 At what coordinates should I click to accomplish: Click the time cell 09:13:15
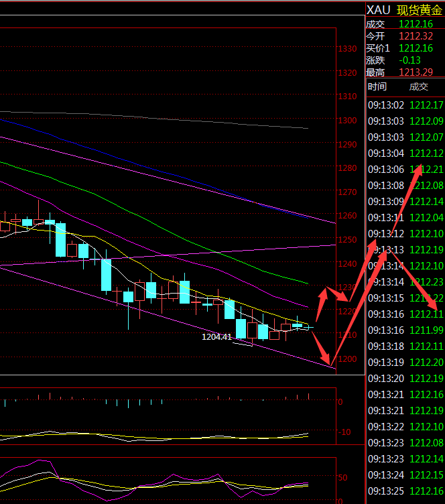point(386,298)
